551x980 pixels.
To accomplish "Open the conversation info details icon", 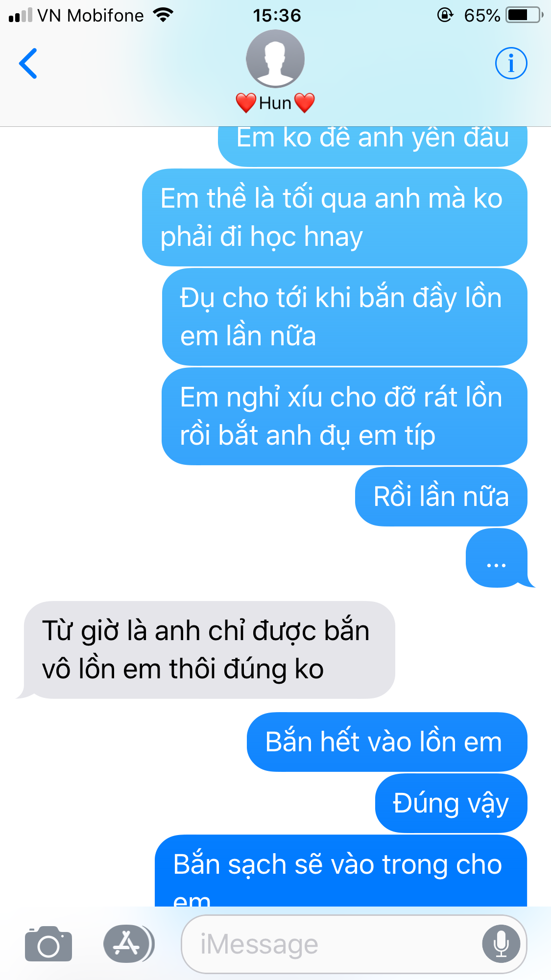I will click(x=511, y=63).
